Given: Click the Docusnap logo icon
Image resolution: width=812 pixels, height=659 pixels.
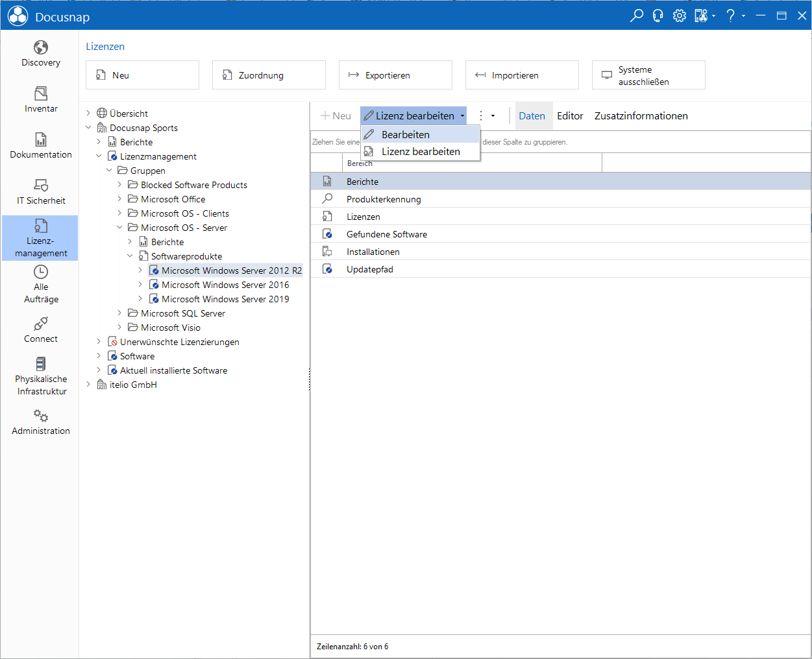Looking at the screenshot, I should 18,16.
